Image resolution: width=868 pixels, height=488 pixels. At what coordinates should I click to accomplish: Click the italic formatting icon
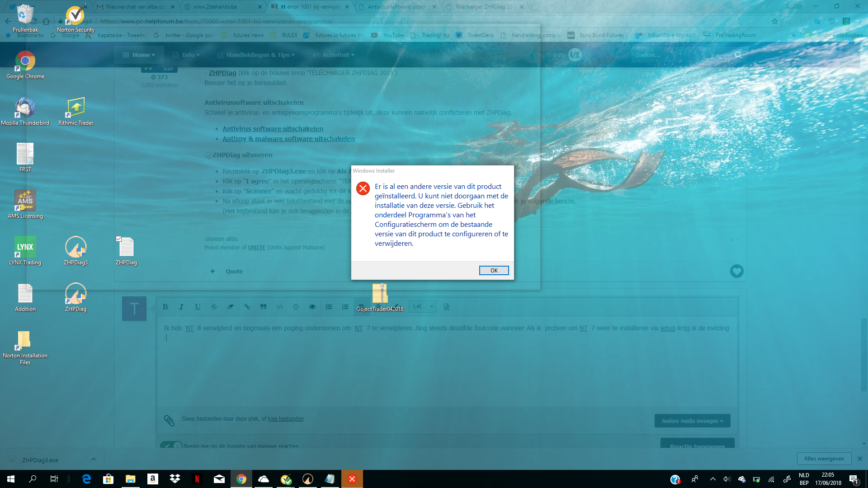coord(181,307)
